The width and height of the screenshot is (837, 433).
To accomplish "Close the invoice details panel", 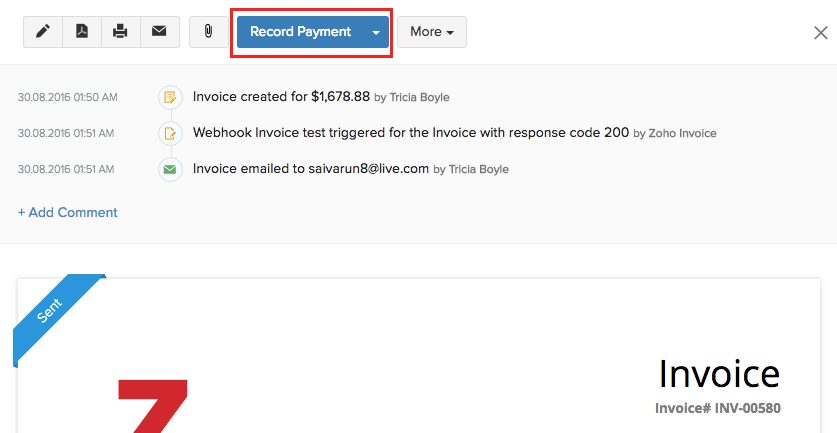I will click(x=820, y=32).
